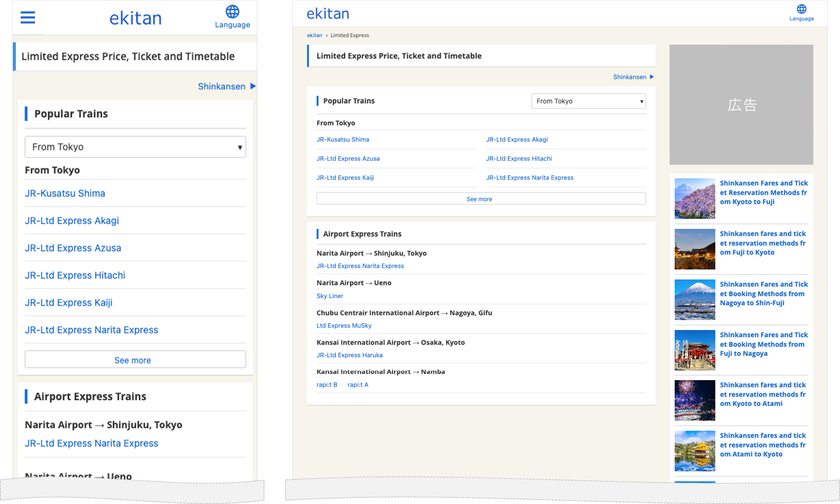Screen dimensions: 840x504
Task: Click the mobile Language globe icon
Action: [232, 12]
